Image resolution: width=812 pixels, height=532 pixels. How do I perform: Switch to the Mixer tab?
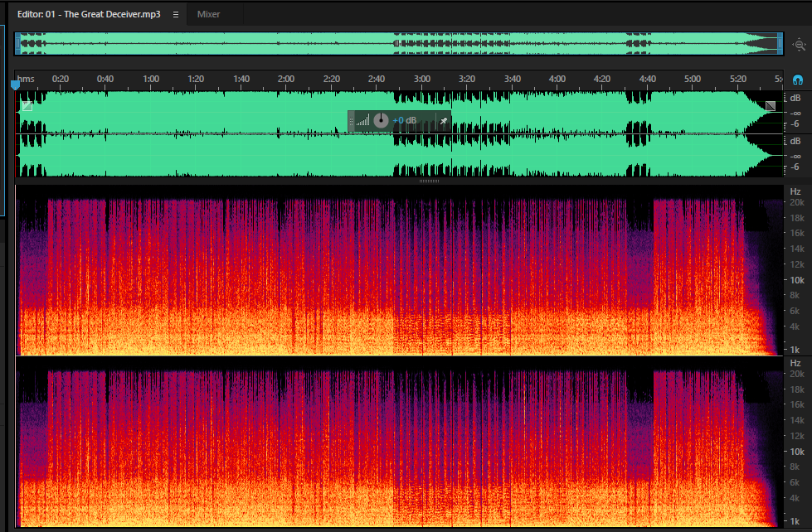click(208, 14)
